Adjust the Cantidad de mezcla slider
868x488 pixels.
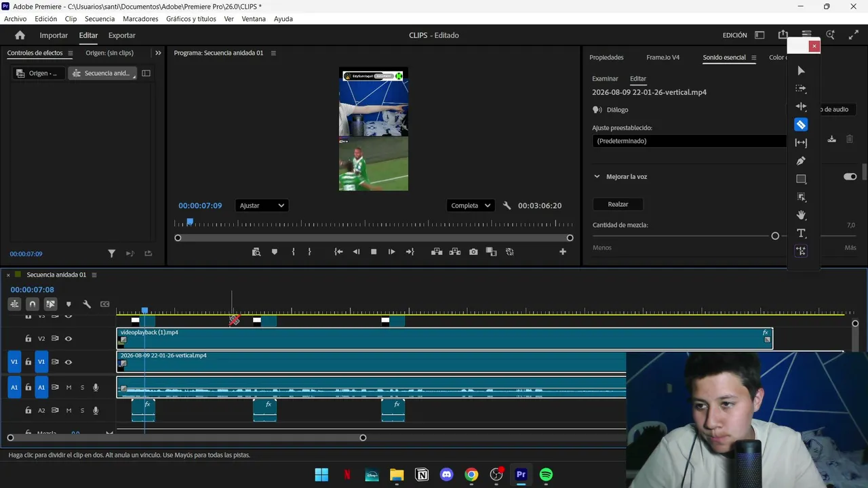[775, 236]
